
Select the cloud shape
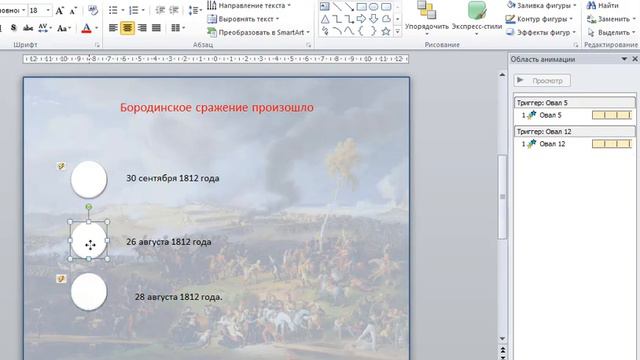(x=386, y=19)
